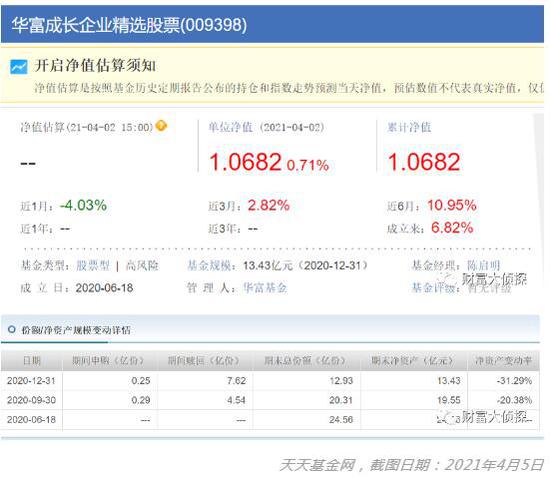Click the circle icon before 份额/净资产规模变动详情
The height and width of the screenshot is (479, 550).
(x=12, y=330)
